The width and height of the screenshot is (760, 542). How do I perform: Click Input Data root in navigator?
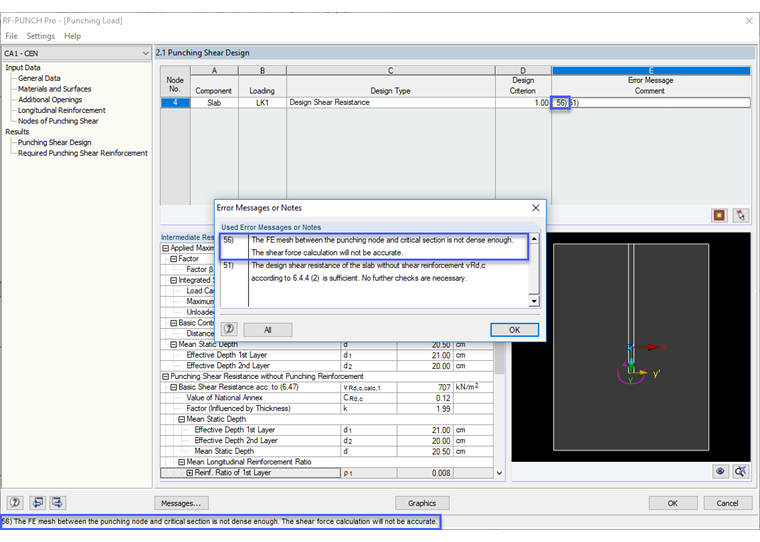(23, 67)
